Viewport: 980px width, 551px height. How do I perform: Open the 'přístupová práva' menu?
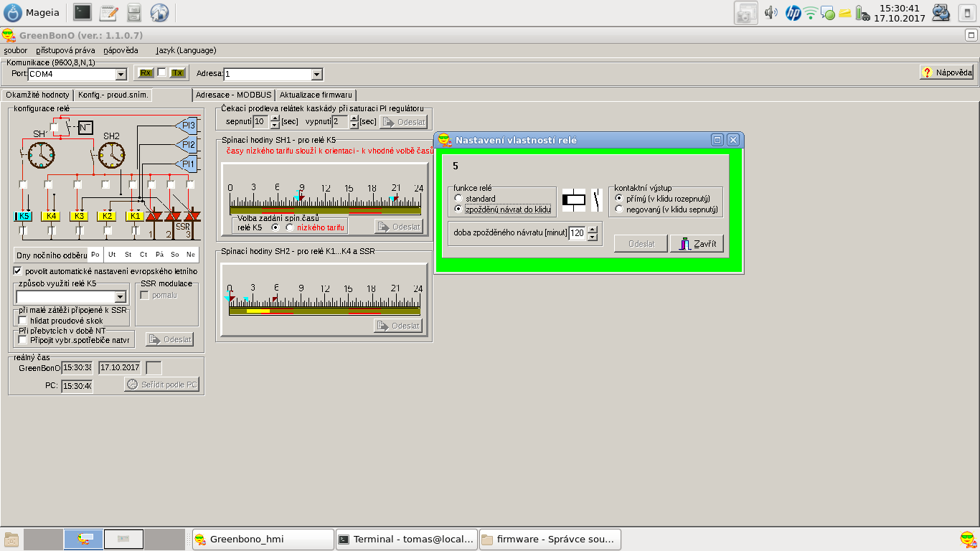click(x=65, y=50)
